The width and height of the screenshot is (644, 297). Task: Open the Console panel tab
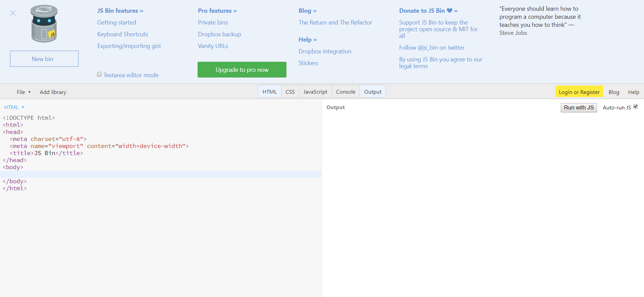coord(345,92)
